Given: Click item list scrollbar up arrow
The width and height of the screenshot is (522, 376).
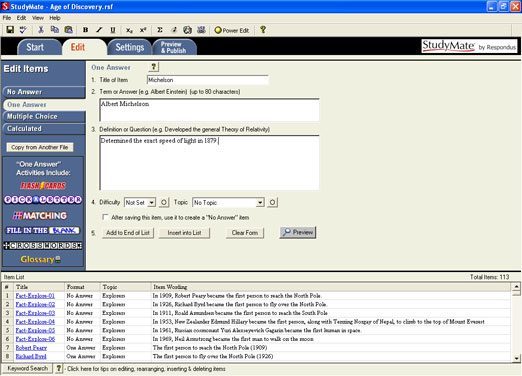Looking at the screenshot, I should (516, 286).
